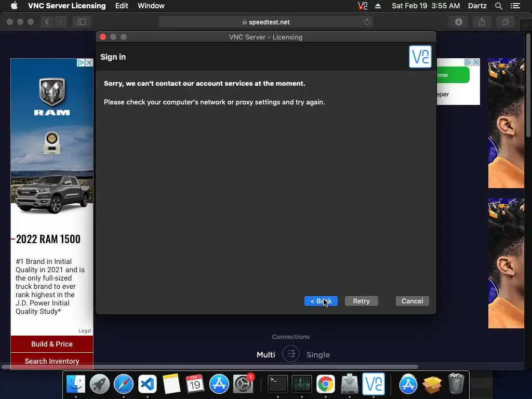Click the horizontal scrollbar at page bottom
532x399 pixels.
210,367
